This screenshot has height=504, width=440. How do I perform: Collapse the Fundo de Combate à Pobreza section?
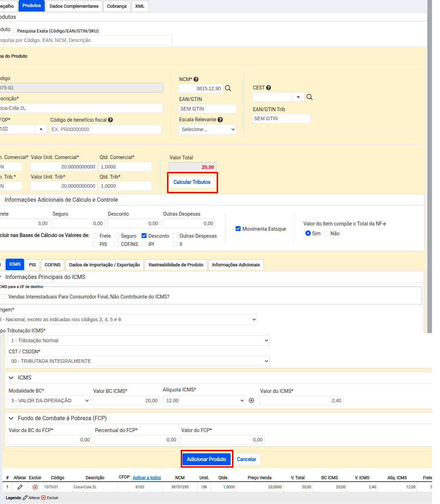(x=11, y=418)
